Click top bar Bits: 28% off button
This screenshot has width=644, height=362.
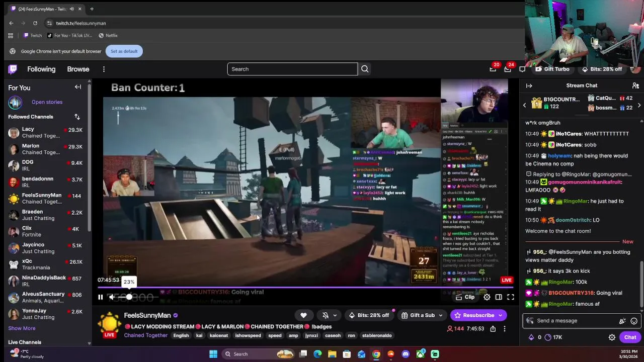point(602,69)
